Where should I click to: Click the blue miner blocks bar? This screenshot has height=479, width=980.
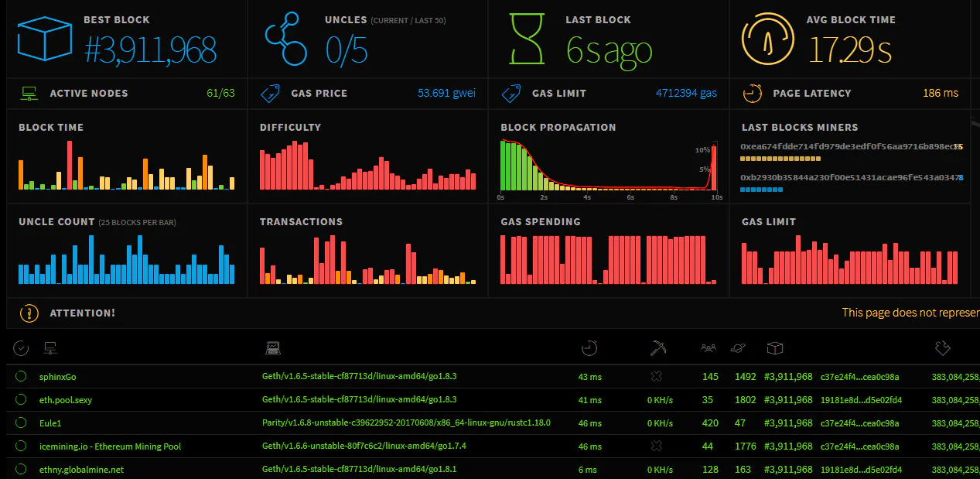click(x=762, y=190)
